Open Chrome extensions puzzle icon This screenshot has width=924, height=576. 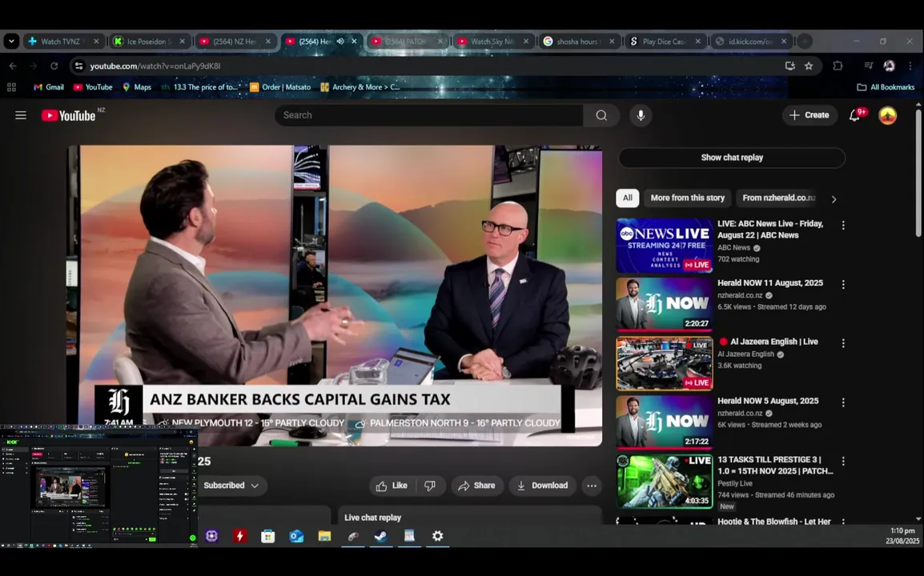coord(838,66)
